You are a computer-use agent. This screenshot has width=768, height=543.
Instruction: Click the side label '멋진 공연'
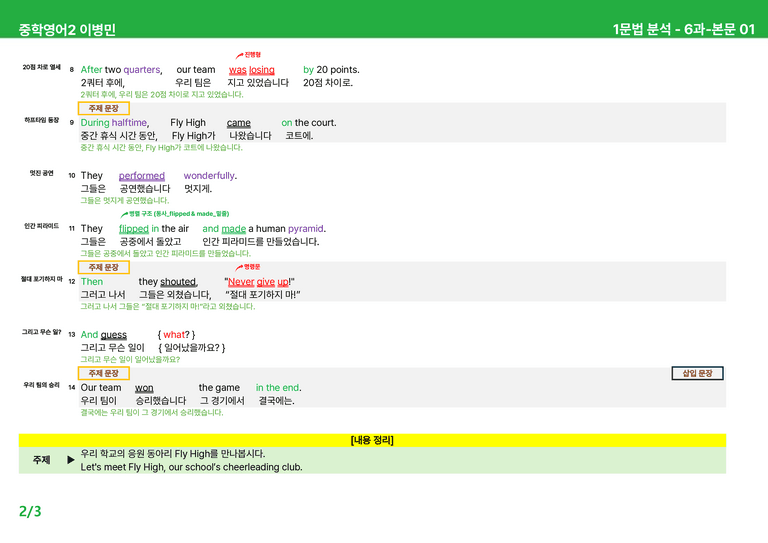42,173
